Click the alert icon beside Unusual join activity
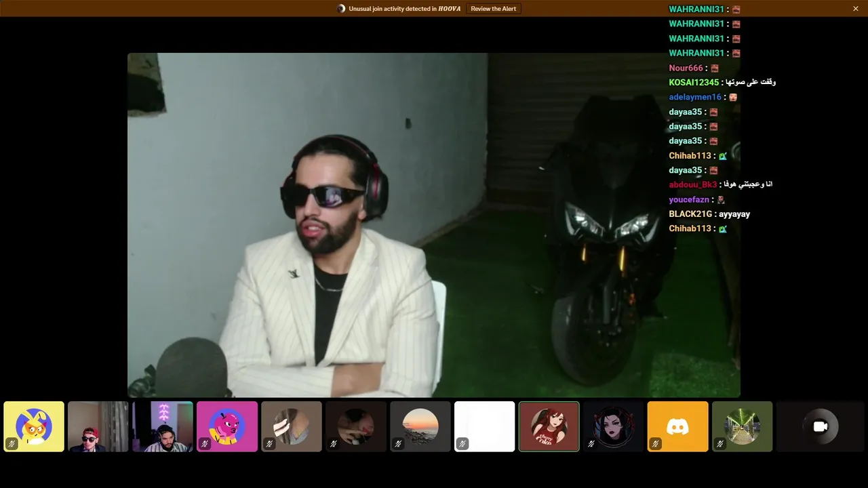The height and width of the screenshot is (488, 868). (x=341, y=9)
